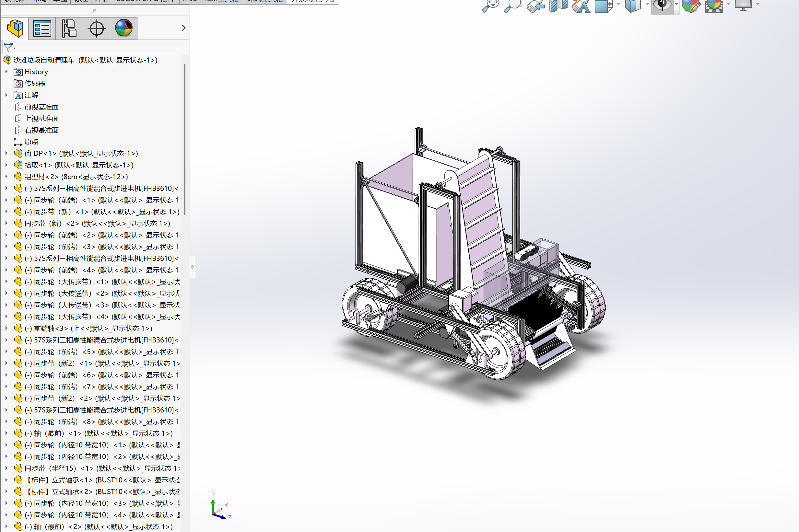
Task: Activate the Section View tool
Action: [x=558, y=6]
